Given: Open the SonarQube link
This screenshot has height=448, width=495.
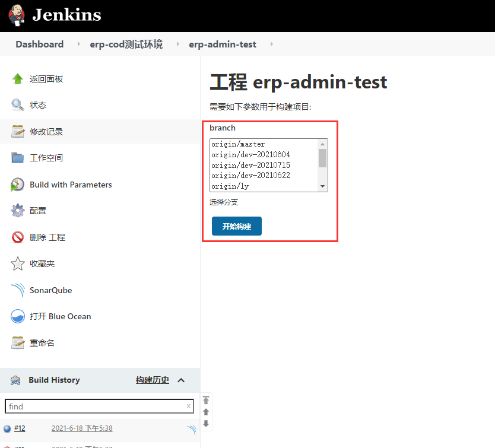Looking at the screenshot, I should 51,290.
